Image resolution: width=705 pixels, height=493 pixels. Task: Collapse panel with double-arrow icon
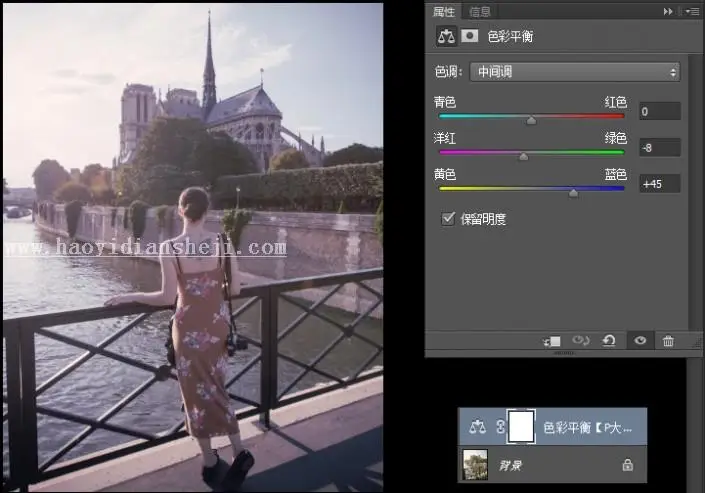pyautogui.click(x=668, y=11)
